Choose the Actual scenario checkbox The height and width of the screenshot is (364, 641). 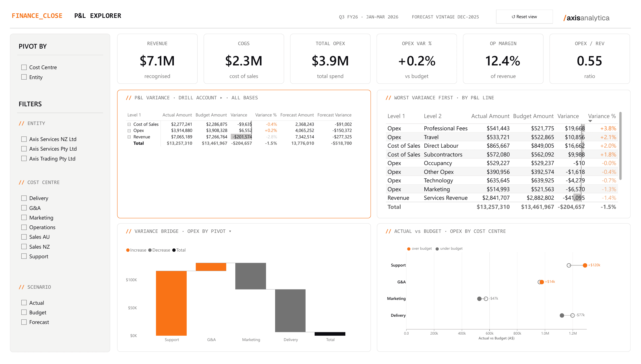coord(24,303)
